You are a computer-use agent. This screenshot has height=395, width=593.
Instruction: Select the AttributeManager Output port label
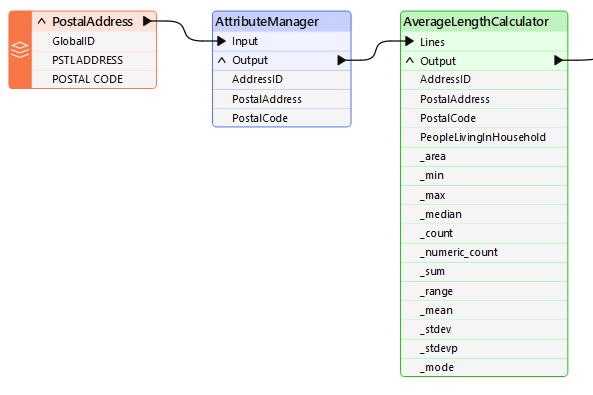(x=250, y=60)
